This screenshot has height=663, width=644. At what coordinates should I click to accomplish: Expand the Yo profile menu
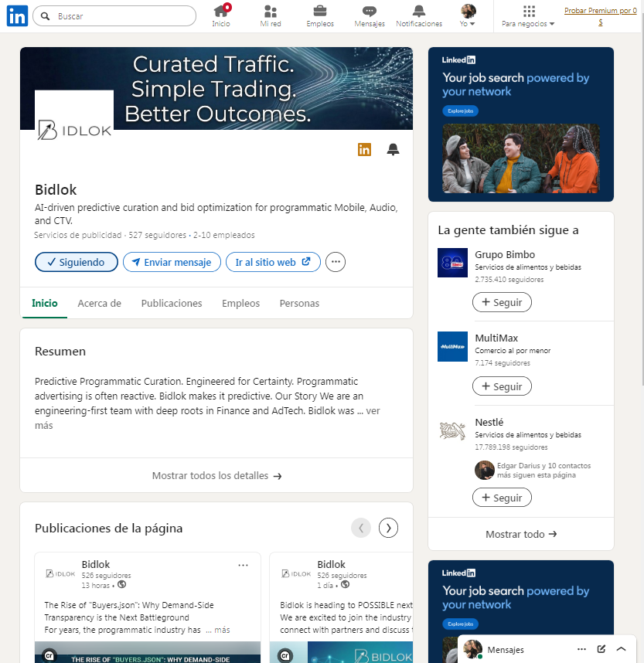click(468, 16)
